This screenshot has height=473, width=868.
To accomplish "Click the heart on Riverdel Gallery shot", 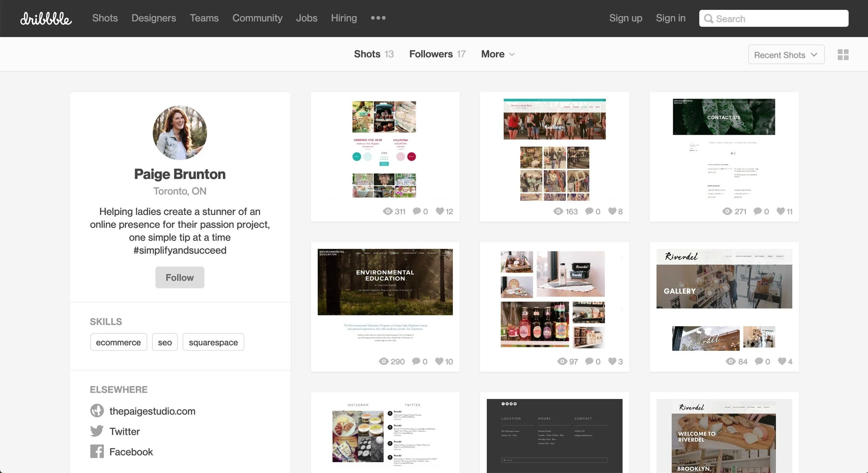I will click(782, 362).
